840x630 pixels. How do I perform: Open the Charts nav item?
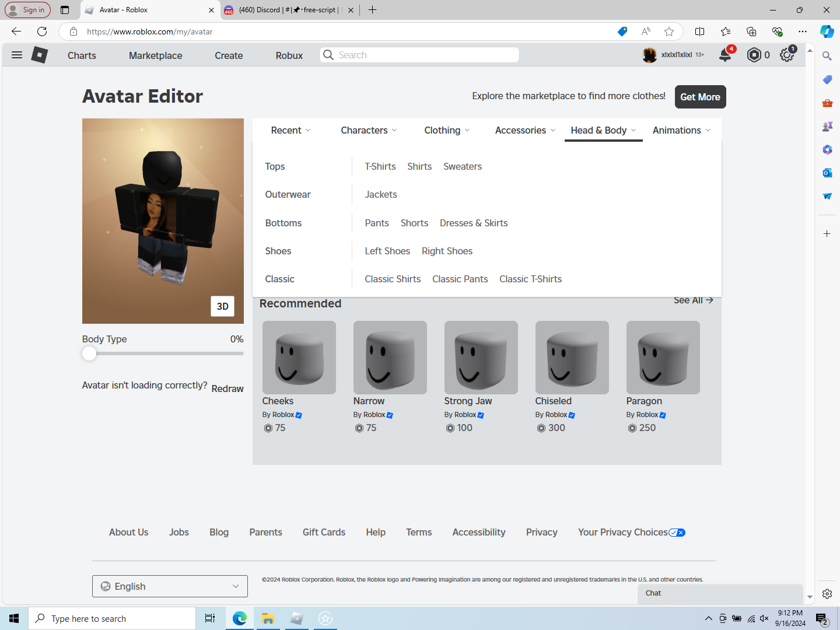(82, 55)
